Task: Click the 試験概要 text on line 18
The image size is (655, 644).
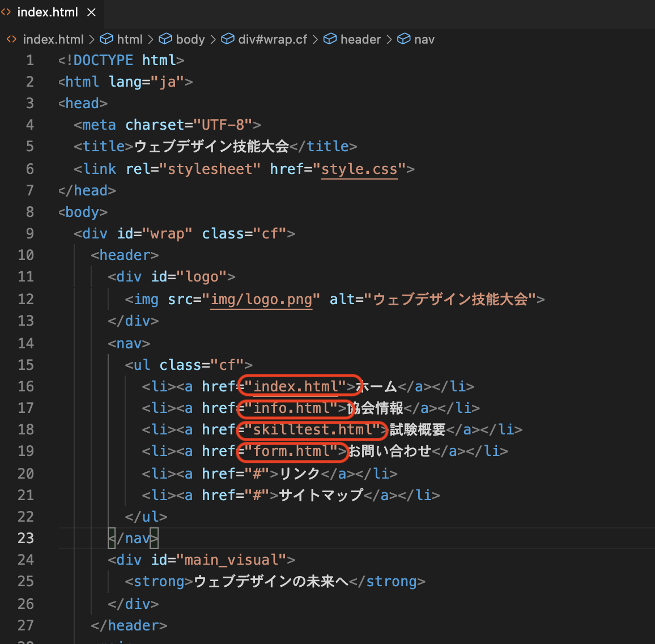Action: point(418,430)
